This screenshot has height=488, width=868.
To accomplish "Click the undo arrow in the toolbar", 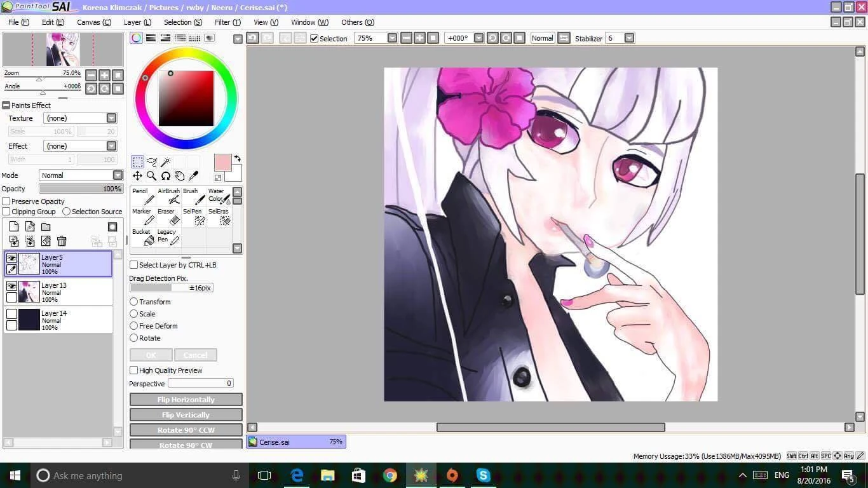I will pos(252,38).
